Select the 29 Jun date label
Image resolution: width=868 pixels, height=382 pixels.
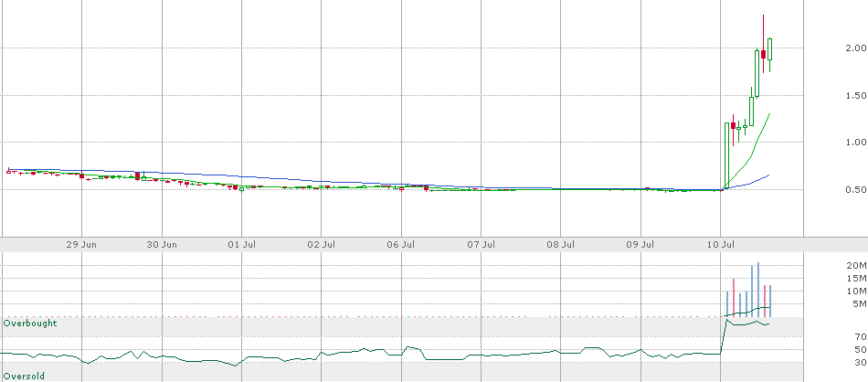(x=82, y=244)
